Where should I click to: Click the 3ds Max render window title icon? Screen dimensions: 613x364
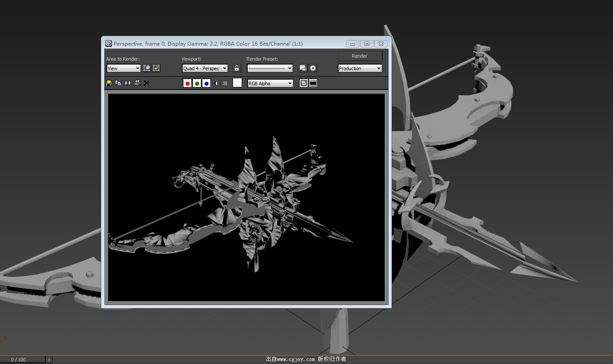point(109,43)
